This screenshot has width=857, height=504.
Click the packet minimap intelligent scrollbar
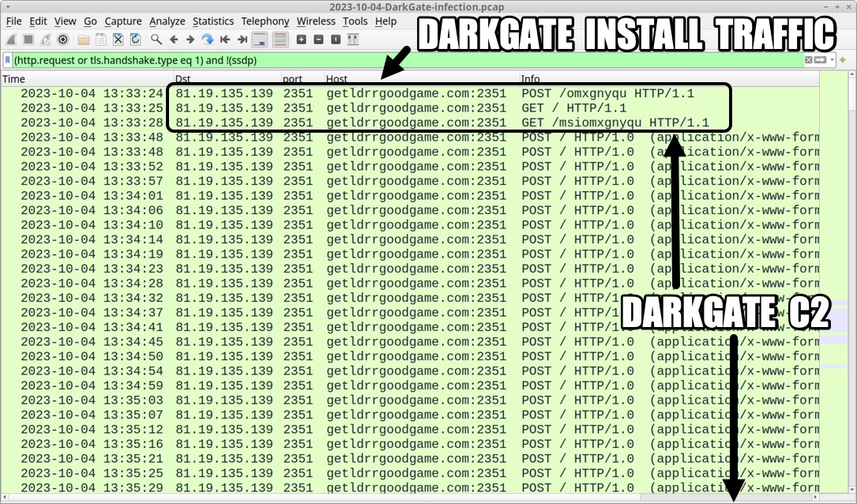click(x=833, y=283)
